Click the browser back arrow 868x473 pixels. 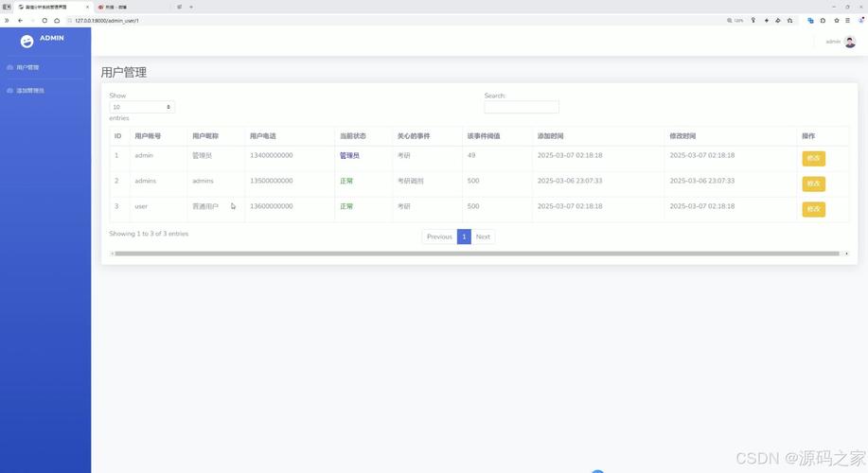pos(20,20)
